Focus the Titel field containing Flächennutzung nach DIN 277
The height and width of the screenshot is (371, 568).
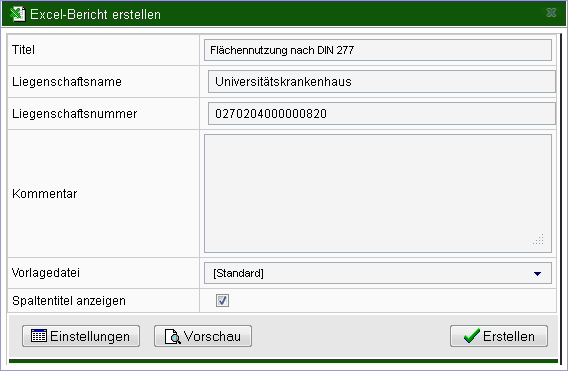tap(378, 50)
